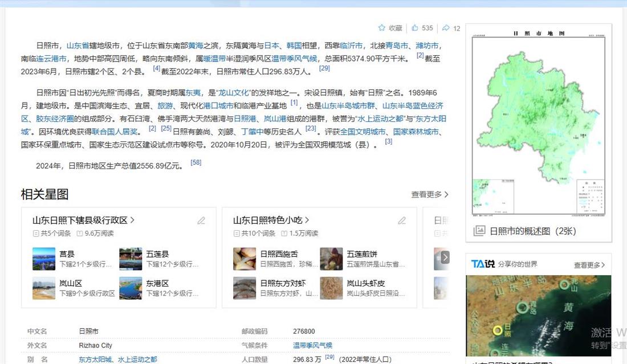Click citation reference [23]
The height and width of the screenshot is (364, 627).
311,129
